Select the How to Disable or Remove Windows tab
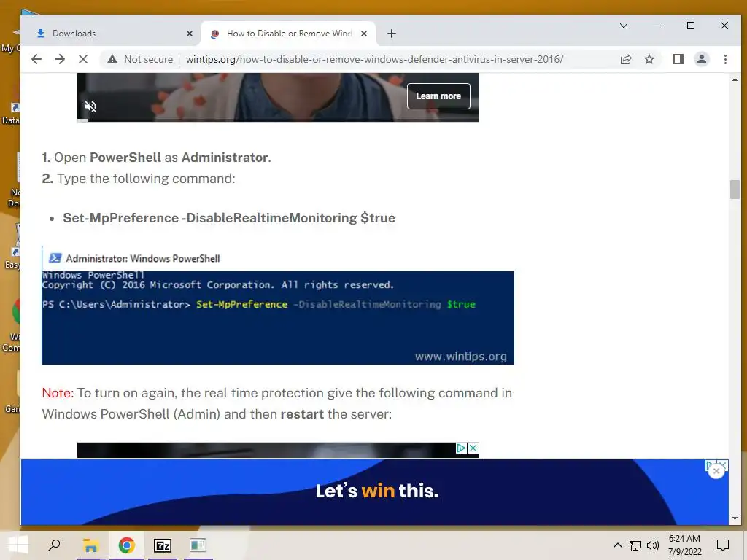This screenshot has width=747, height=560. pos(288,34)
